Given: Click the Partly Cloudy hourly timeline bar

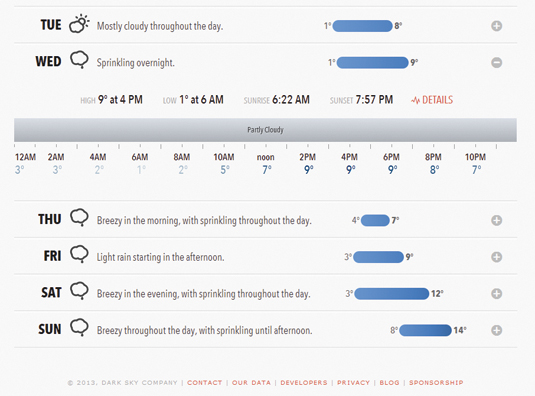Looking at the screenshot, I should point(265,130).
